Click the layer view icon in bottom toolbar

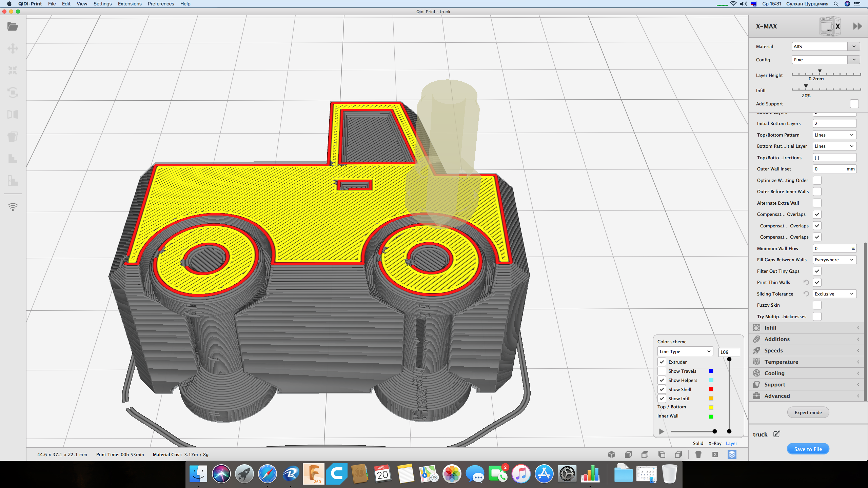732,454
